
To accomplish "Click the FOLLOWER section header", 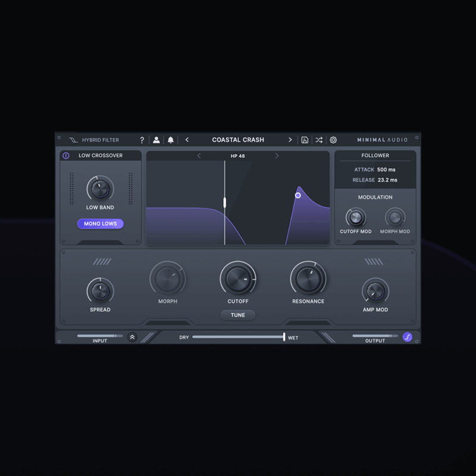I will pos(375,155).
